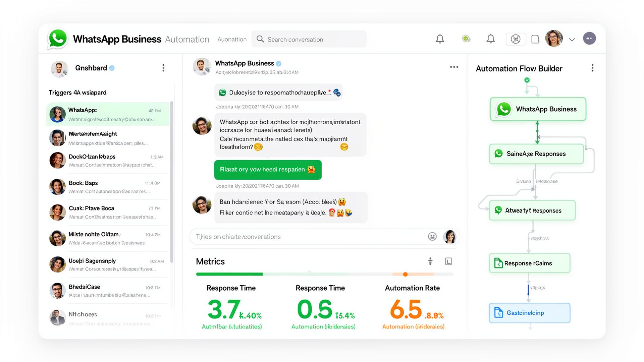Click WhatsApp icon in SaineAze Responses node
Image resolution: width=644 pixels, height=362 pixels.
tap(498, 154)
